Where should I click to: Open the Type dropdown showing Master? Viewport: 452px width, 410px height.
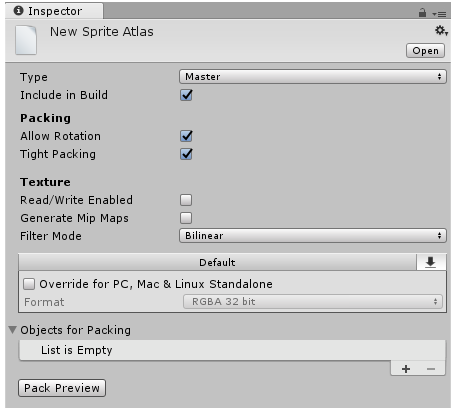[x=313, y=77]
